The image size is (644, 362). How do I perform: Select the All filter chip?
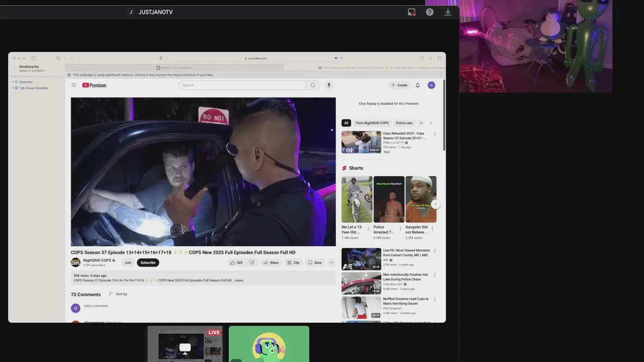(x=346, y=123)
